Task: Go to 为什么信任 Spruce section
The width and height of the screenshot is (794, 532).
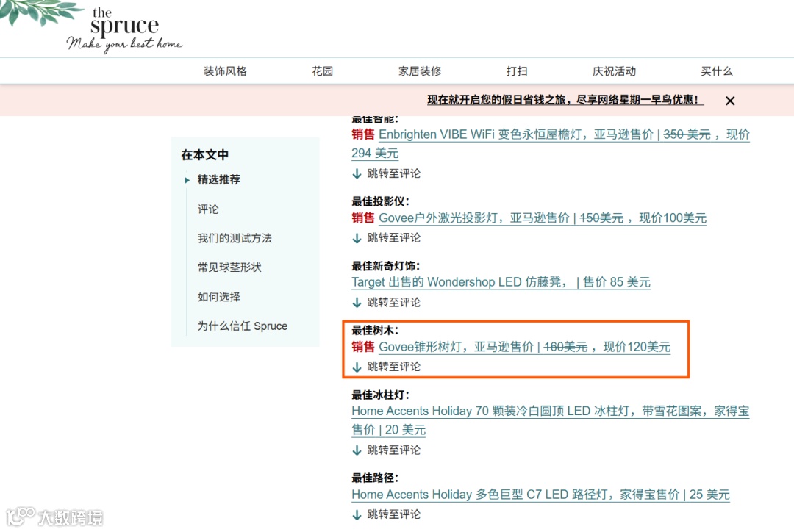Action: 243,326
